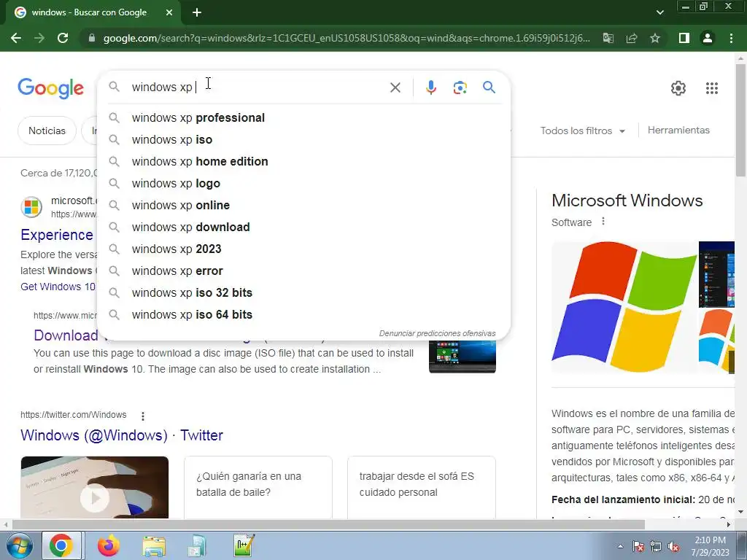Select suggestion windows xp iso 32 bits
This screenshot has width=747, height=560.
point(303,293)
